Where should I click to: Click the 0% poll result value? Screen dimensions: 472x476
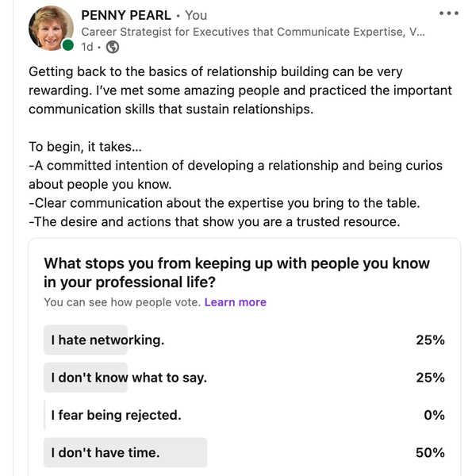coord(435,415)
